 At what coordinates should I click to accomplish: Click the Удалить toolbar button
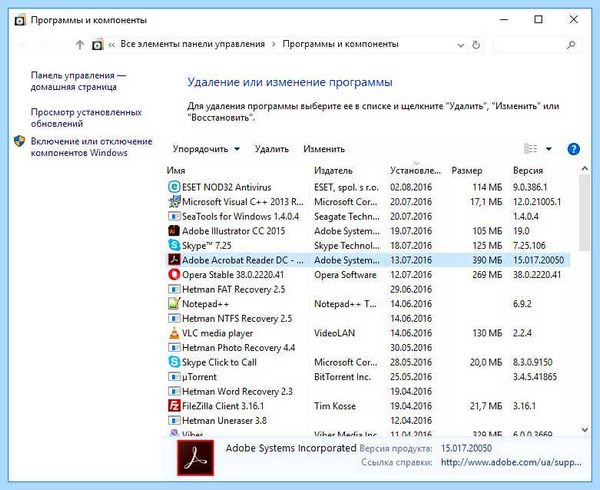pos(272,149)
